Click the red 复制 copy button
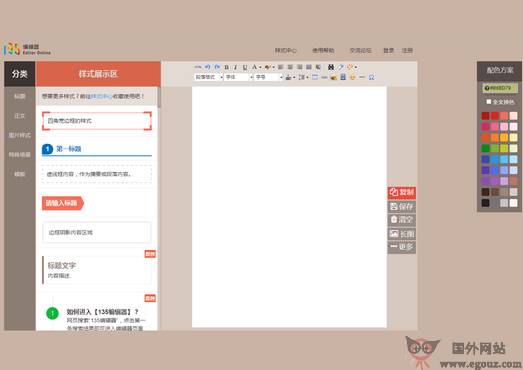The image size is (523, 370). click(x=402, y=193)
